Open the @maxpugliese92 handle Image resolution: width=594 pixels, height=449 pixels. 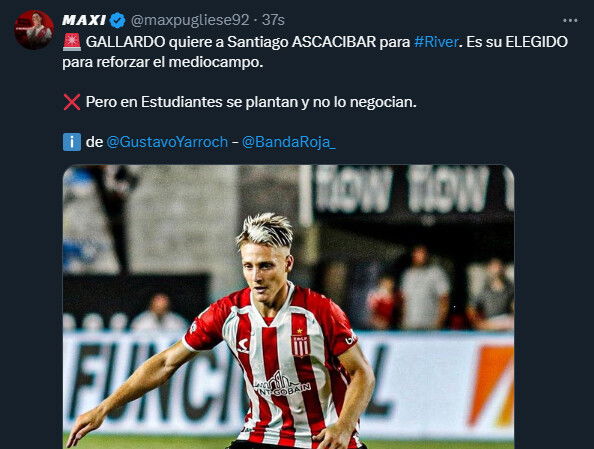pyautogui.click(x=190, y=20)
